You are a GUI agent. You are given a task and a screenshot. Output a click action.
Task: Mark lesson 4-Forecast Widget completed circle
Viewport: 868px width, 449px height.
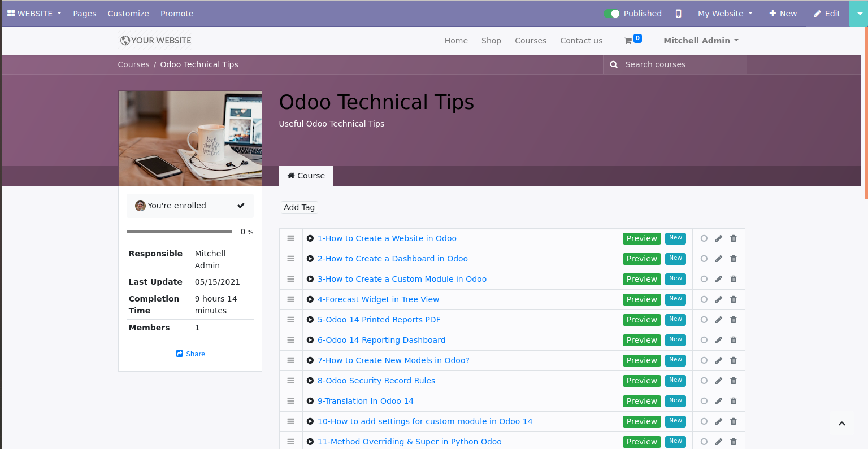point(704,299)
